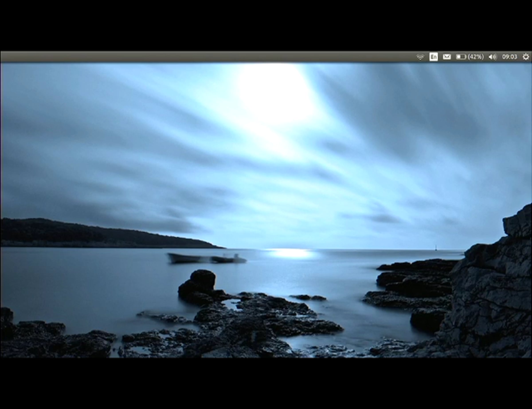Click the (42%) battery percentage text
The image size is (532, 409).
[x=475, y=57]
